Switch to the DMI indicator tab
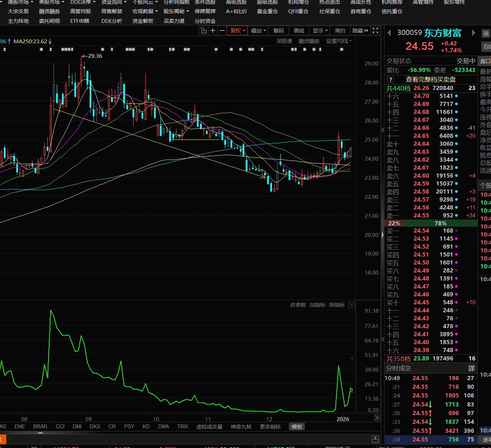 (77, 427)
